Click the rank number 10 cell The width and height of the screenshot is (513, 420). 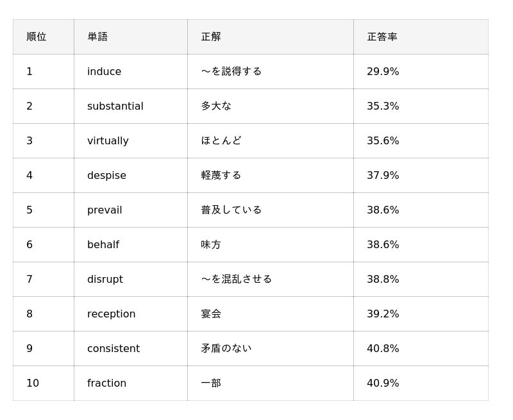[x=44, y=383]
